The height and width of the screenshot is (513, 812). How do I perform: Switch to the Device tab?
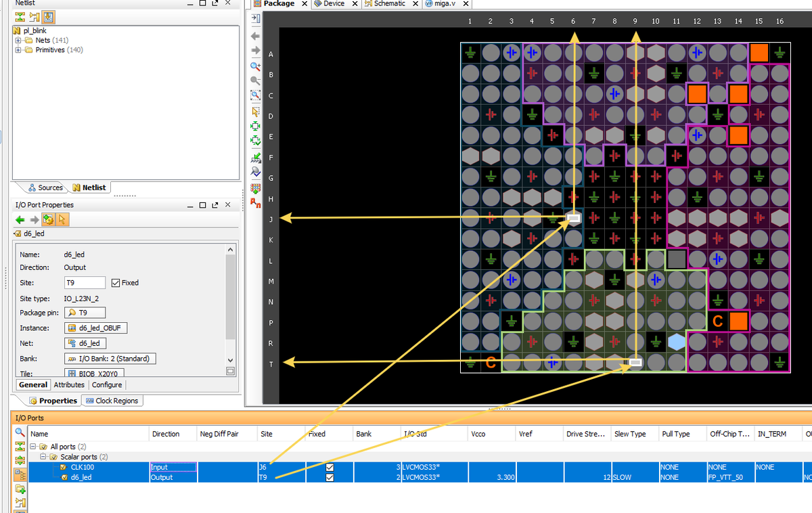(334, 4)
